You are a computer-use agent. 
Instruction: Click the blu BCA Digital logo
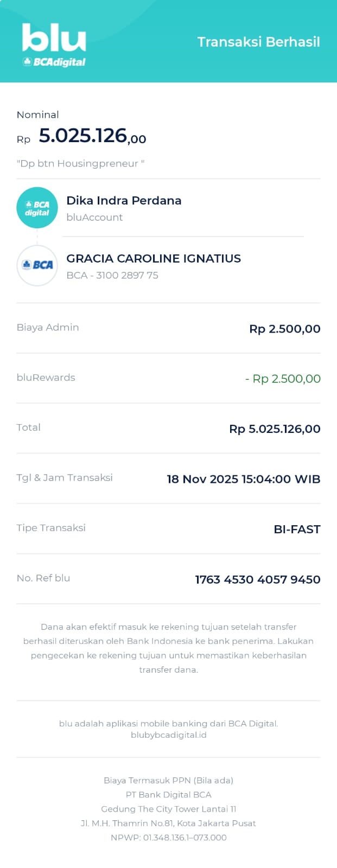(54, 46)
